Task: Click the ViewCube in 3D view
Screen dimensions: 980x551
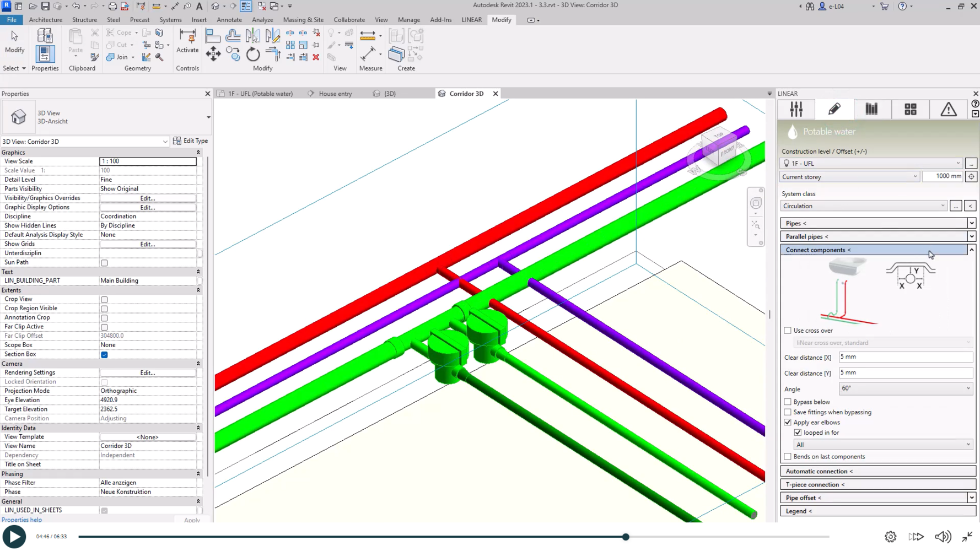Action: click(719, 149)
